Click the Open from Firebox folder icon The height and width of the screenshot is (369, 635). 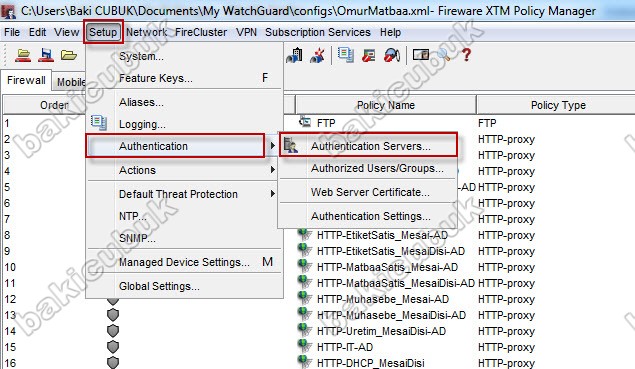coord(23,55)
